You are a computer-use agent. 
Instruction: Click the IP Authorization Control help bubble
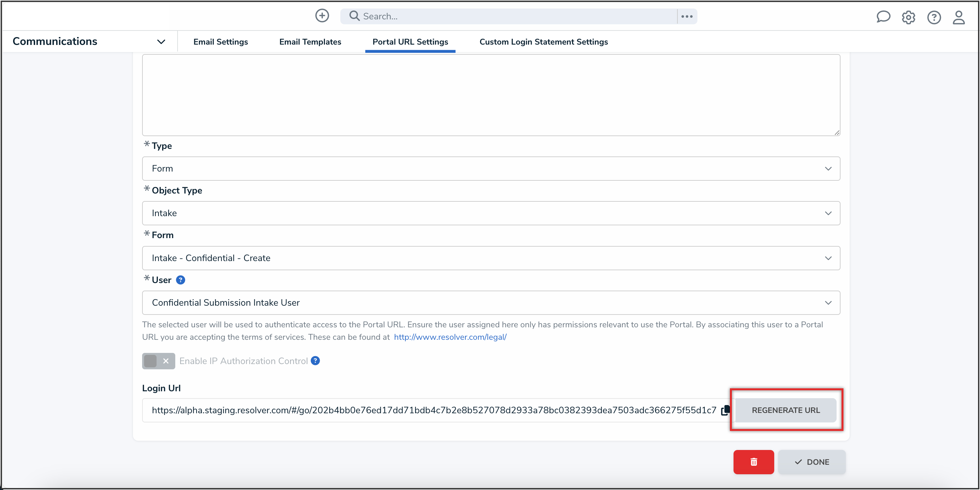coord(315,361)
